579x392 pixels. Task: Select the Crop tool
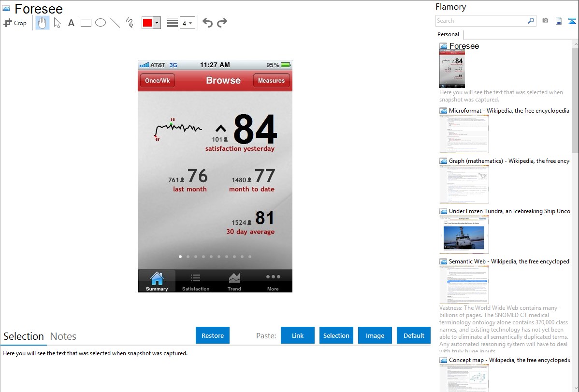(x=15, y=23)
